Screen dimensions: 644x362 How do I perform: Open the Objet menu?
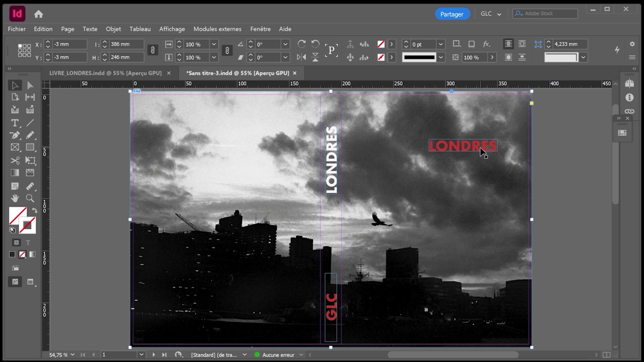click(x=113, y=29)
